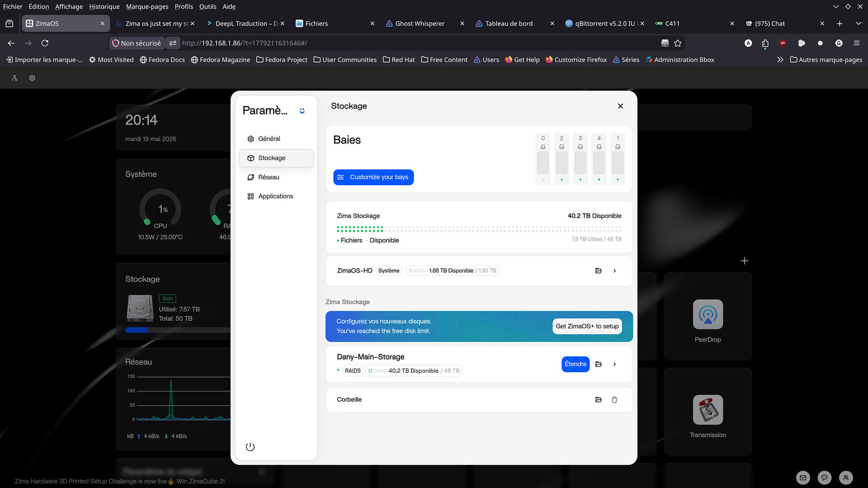This screenshot has height=488, width=868.
Task: Click the Zima Stockage usage bar
Action: [479, 229]
